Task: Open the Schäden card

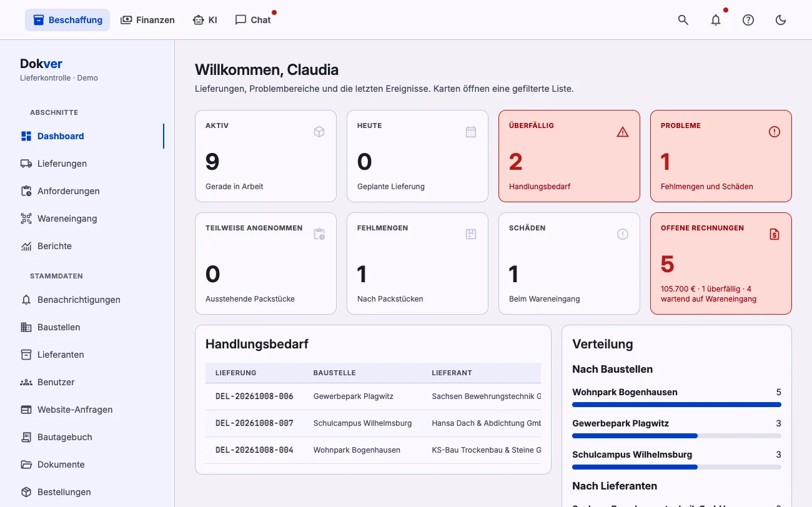Action: 569,263
